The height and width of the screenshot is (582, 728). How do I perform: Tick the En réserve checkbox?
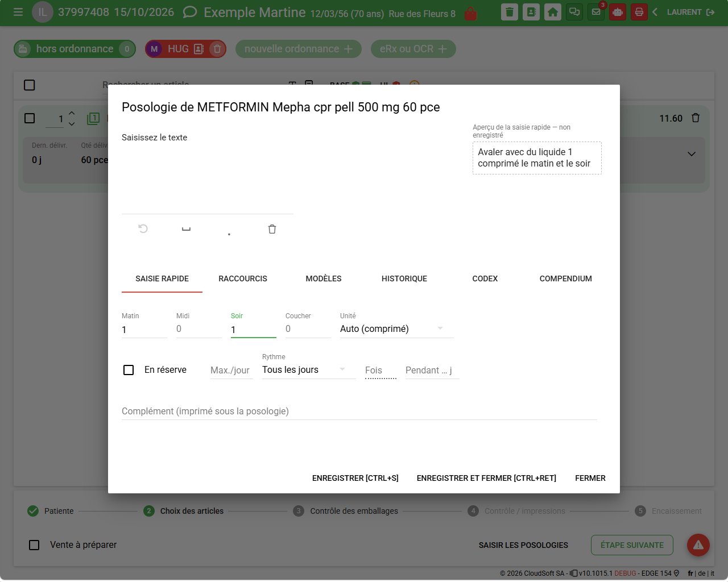[x=129, y=370]
